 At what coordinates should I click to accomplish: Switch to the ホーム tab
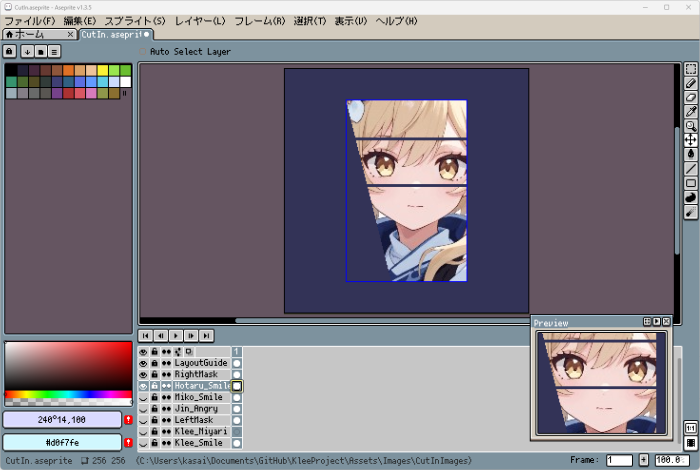coord(35,34)
